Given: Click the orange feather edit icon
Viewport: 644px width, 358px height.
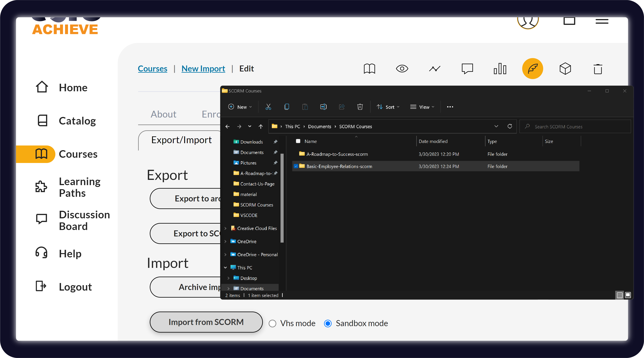Looking at the screenshot, I should coord(532,69).
